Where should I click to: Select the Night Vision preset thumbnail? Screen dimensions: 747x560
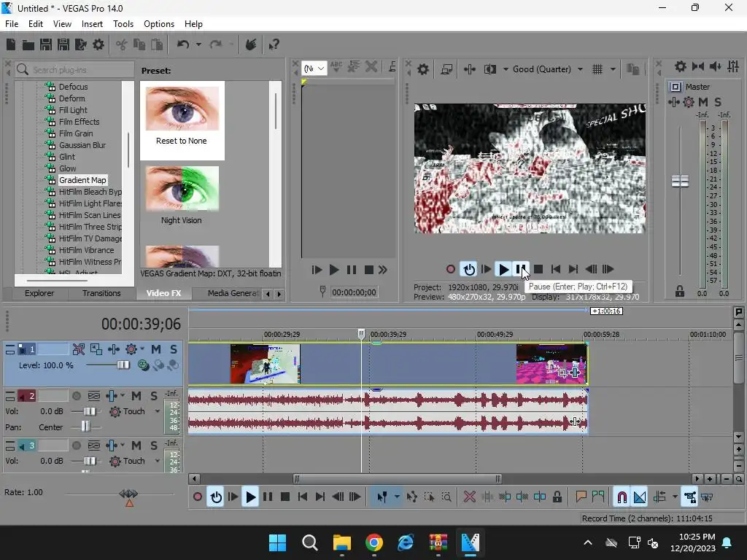[182, 189]
